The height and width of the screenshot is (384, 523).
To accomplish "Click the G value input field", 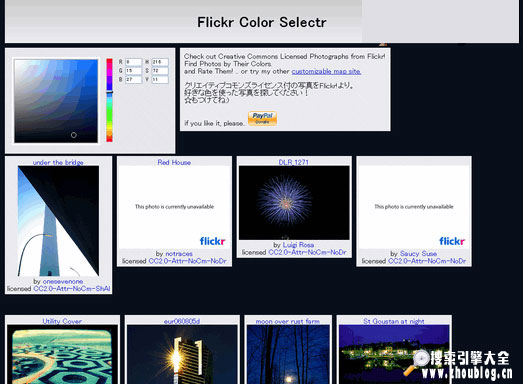I will coord(133,71).
